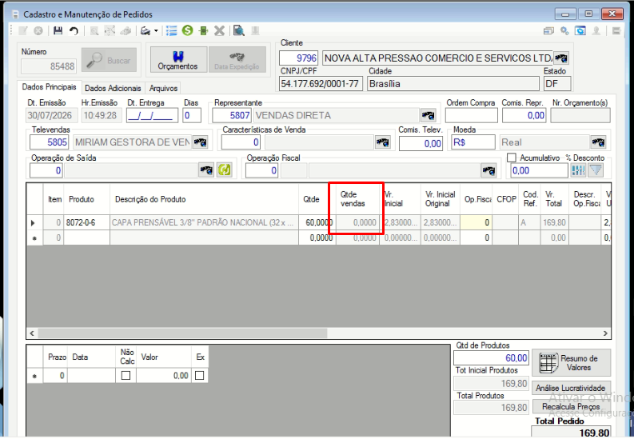
Task: Click the Qtde cell 60,0000
Action: [317, 223]
